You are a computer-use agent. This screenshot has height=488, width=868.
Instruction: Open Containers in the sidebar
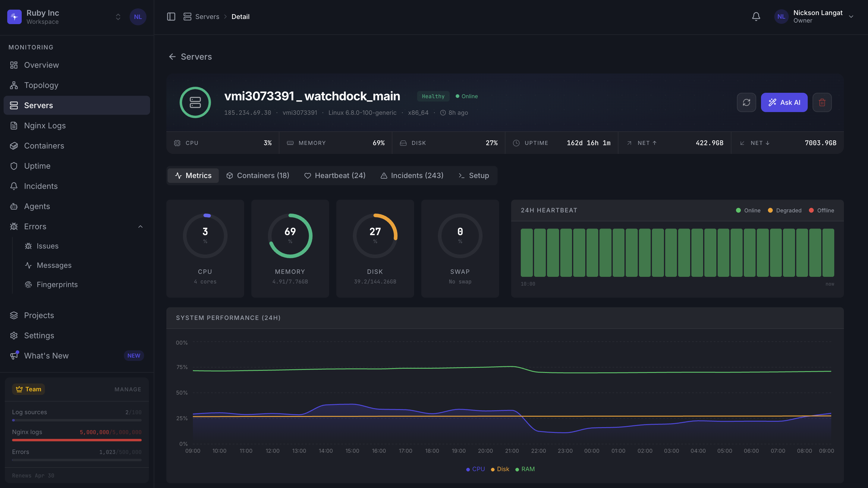(x=77, y=146)
